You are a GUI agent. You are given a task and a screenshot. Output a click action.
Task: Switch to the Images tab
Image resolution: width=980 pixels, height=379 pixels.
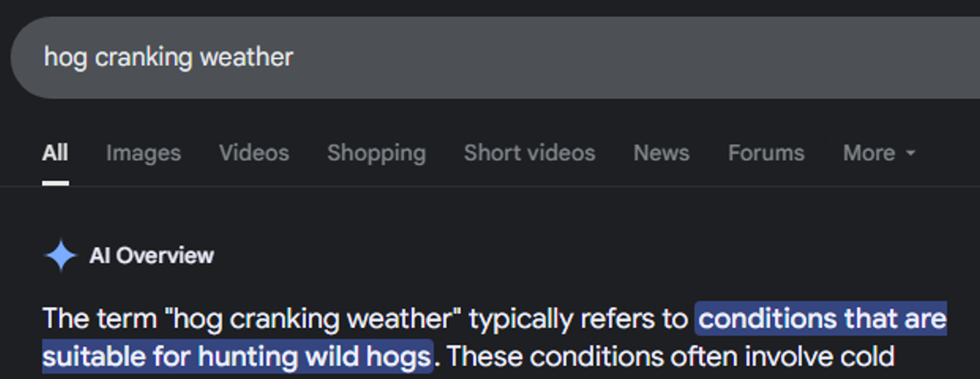(x=144, y=153)
